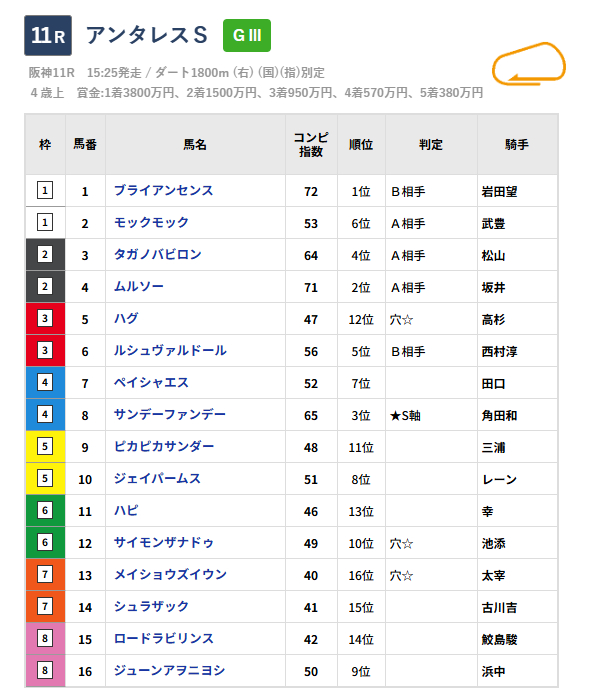Click the black frame 2 icon beside タガノバビロン
The width and height of the screenshot is (614, 693).
tap(45, 254)
